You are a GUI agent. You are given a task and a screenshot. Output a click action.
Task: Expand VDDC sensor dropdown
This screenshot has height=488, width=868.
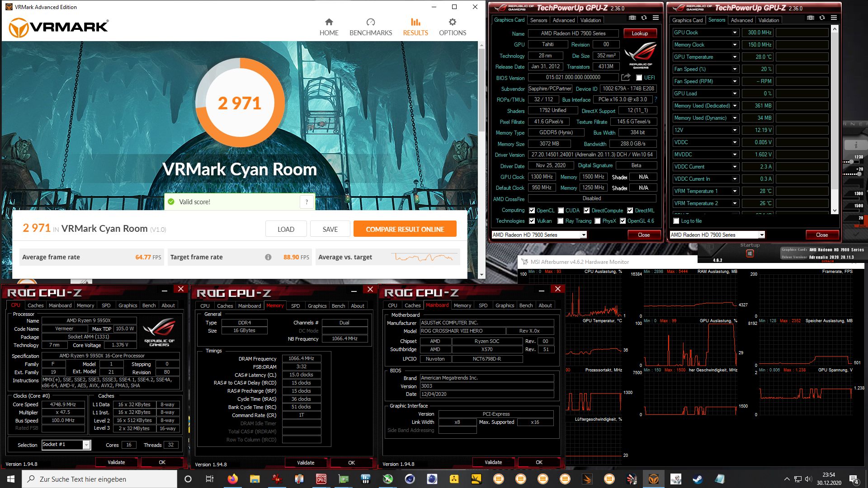pyautogui.click(x=735, y=142)
